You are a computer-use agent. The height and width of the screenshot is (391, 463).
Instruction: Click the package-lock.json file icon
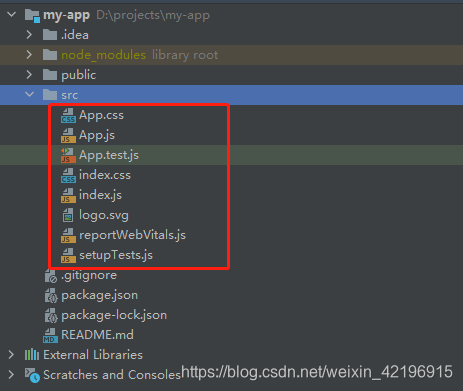click(x=51, y=316)
